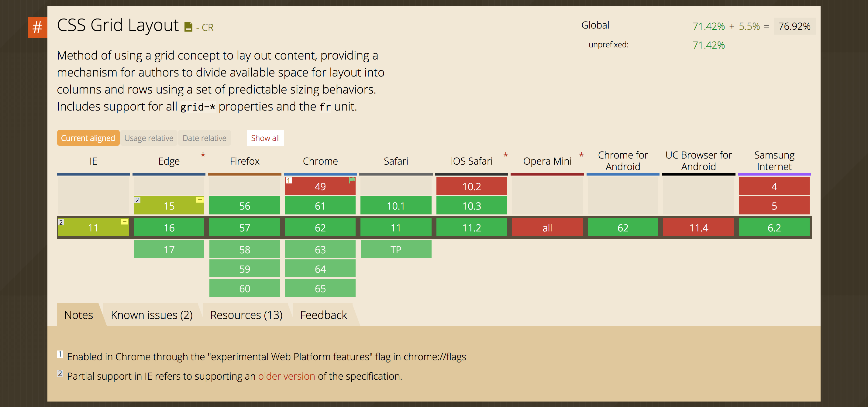The image size is (868, 407).
Task: Click note marker 2 on IE 11
Action: tap(61, 222)
